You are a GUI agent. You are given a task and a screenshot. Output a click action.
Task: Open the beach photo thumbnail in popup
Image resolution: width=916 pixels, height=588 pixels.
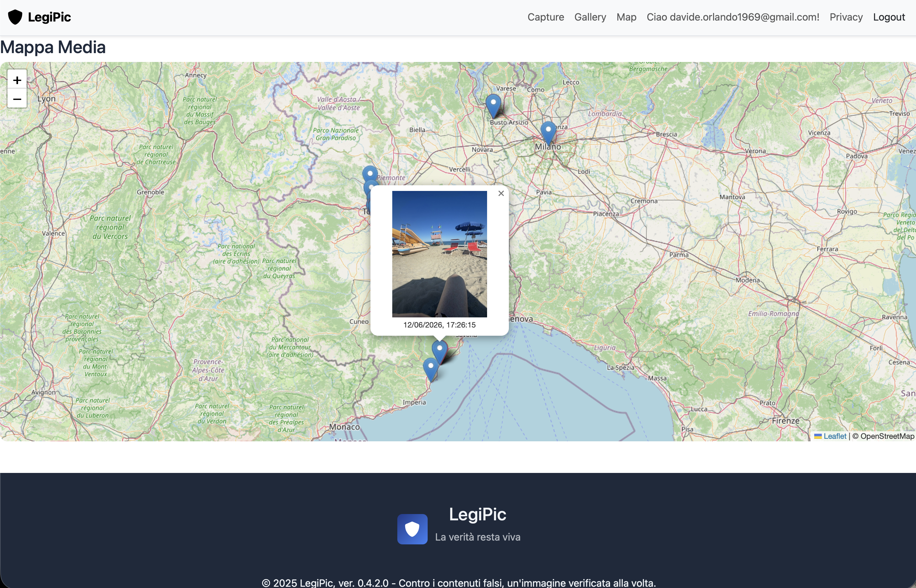(x=439, y=254)
